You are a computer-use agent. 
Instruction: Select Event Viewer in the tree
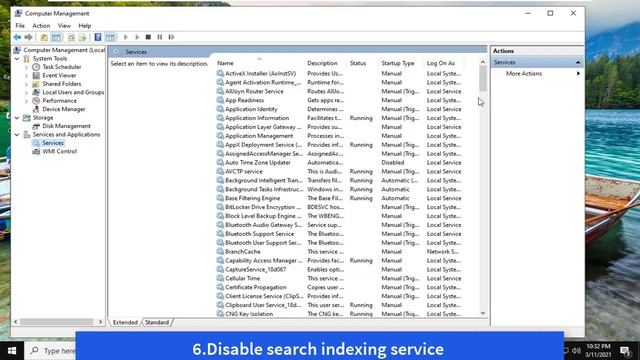click(59, 76)
